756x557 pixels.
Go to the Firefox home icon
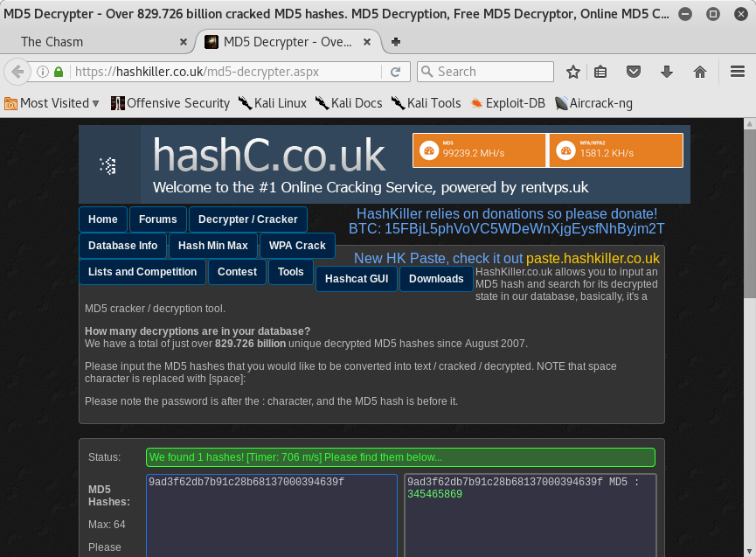click(x=699, y=72)
